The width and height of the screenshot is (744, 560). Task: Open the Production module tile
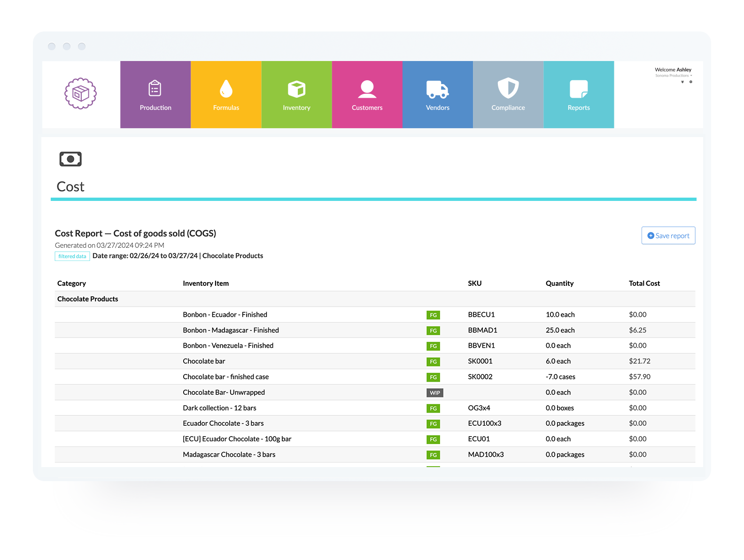155,94
